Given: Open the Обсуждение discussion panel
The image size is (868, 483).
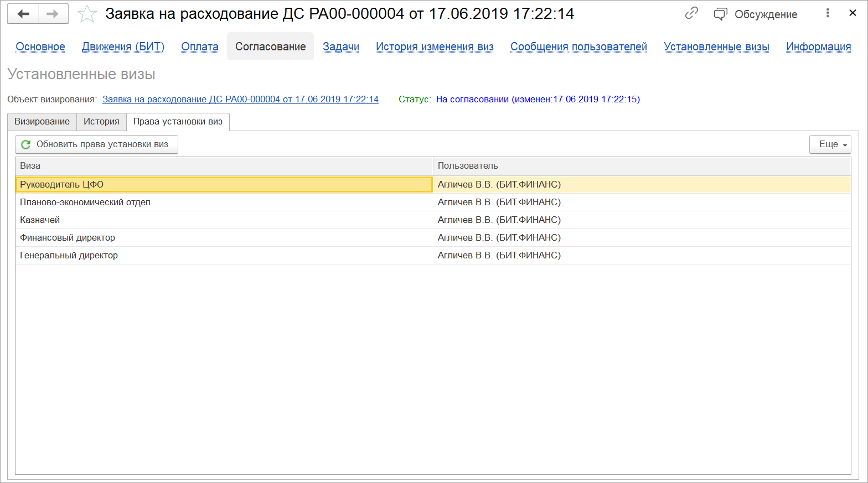Looking at the screenshot, I should (756, 14).
